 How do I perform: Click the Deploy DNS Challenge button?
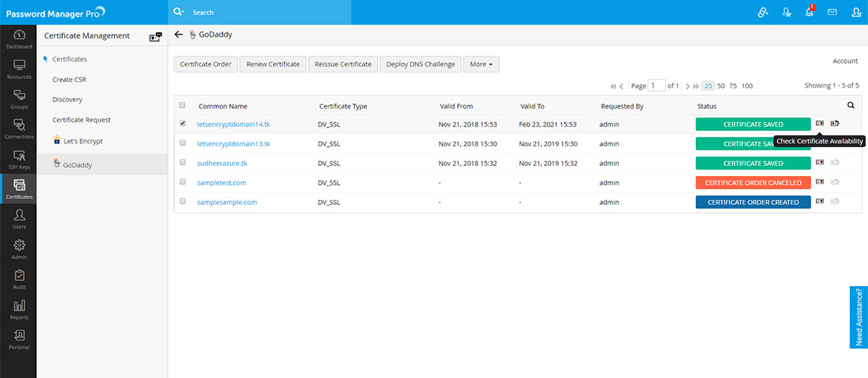421,64
